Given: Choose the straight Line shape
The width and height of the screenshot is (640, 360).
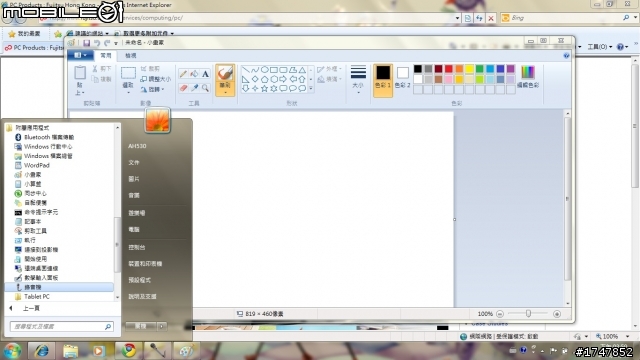Looking at the screenshot, I should (x=246, y=70).
